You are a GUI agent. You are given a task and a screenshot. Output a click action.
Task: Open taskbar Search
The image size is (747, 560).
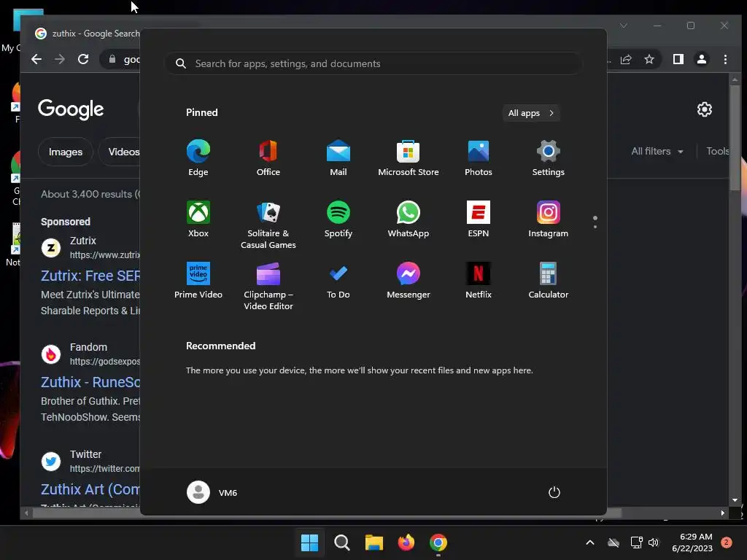pos(341,542)
